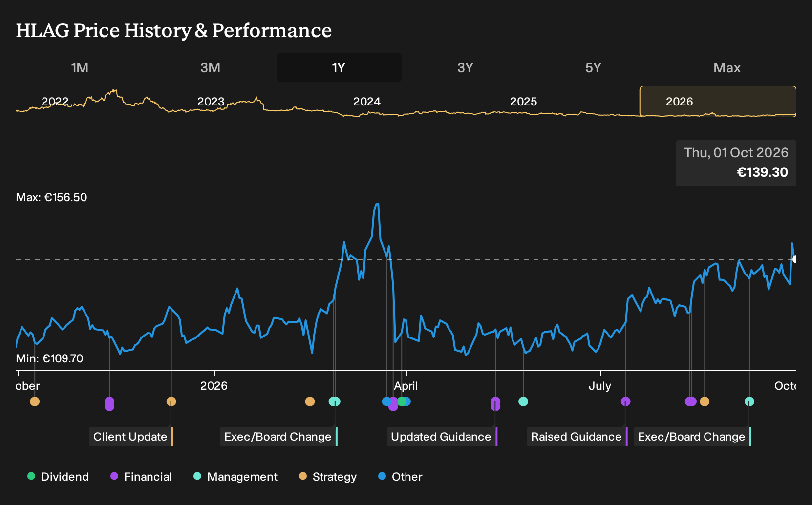Select the 3M time range tab
Screen dimensions: 812x505
210,67
